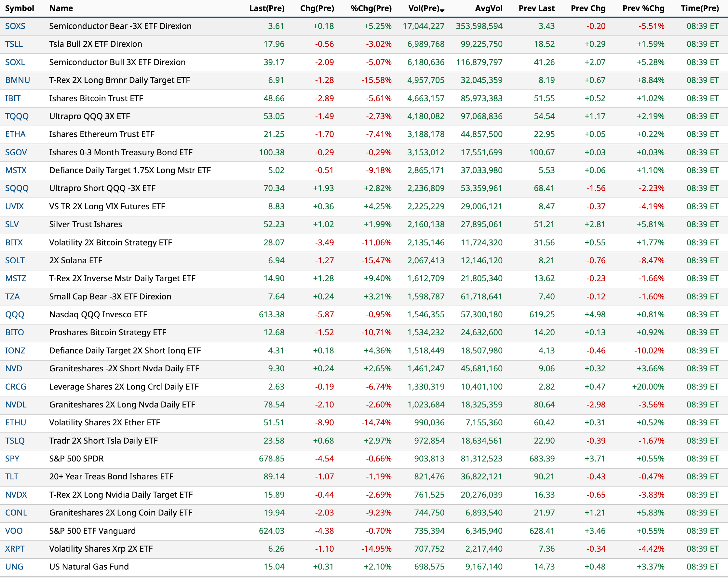The width and height of the screenshot is (728, 578).
Task: Sort table by Symbol column header
Action: pos(20,8)
